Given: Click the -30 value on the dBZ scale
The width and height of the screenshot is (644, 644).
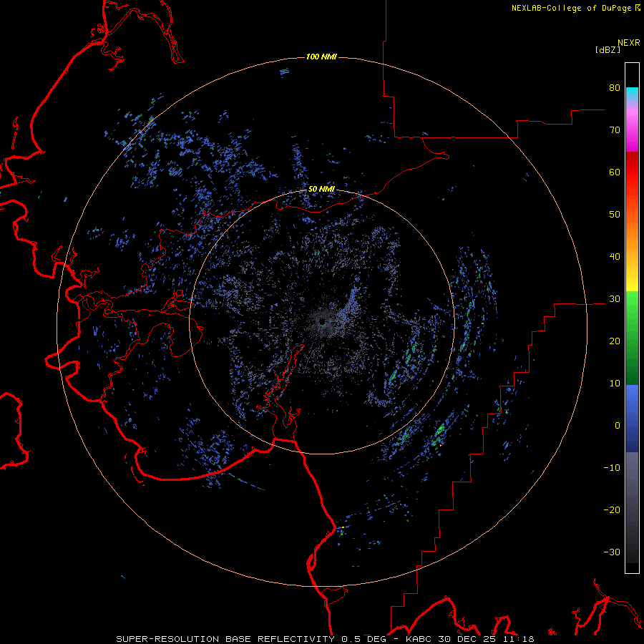Looking at the screenshot, I should (x=612, y=552).
